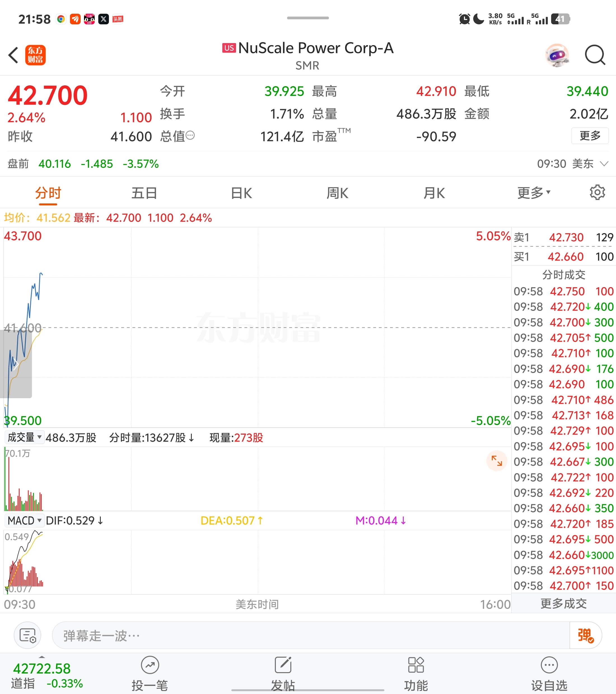Open the MACD indicator dropdown

tap(24, 520)
